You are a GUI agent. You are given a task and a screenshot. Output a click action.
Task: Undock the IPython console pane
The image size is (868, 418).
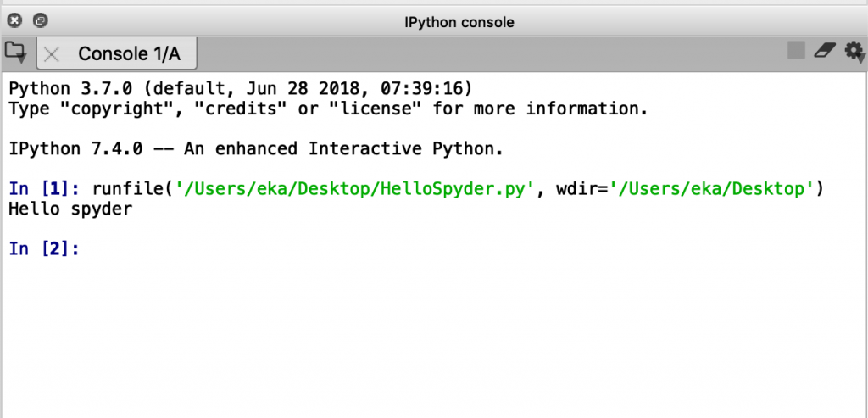click(x=41, y=21)
